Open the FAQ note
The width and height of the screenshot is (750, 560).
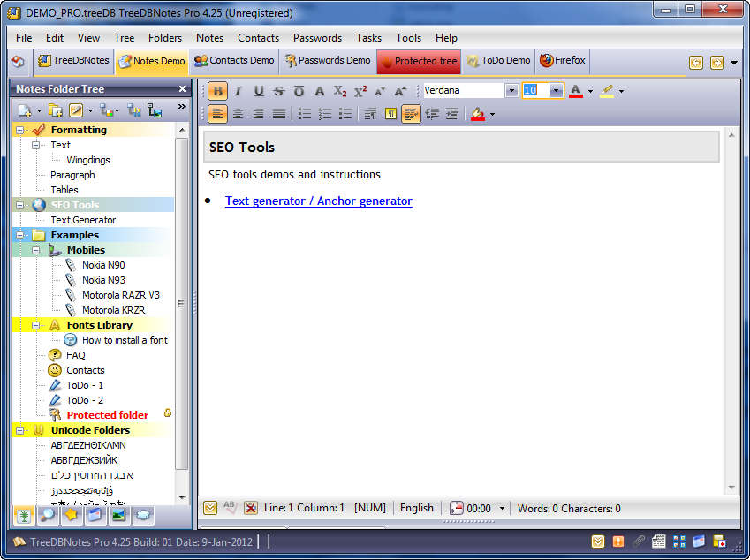point(76,355)
